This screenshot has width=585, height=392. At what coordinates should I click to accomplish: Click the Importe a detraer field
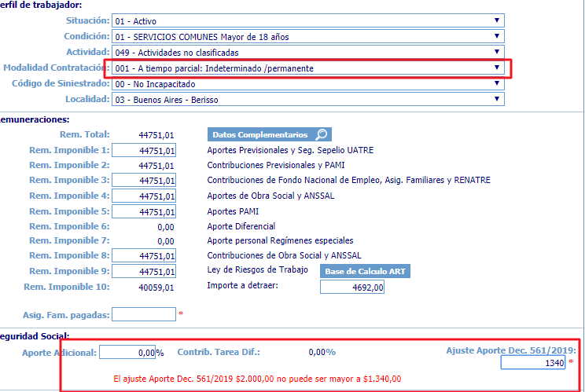[352, 288]
